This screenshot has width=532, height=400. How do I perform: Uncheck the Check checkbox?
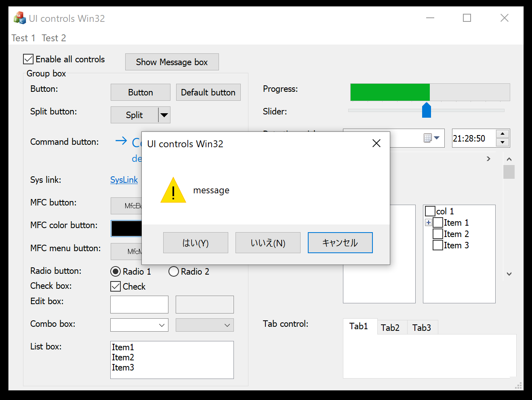(116, 286)
